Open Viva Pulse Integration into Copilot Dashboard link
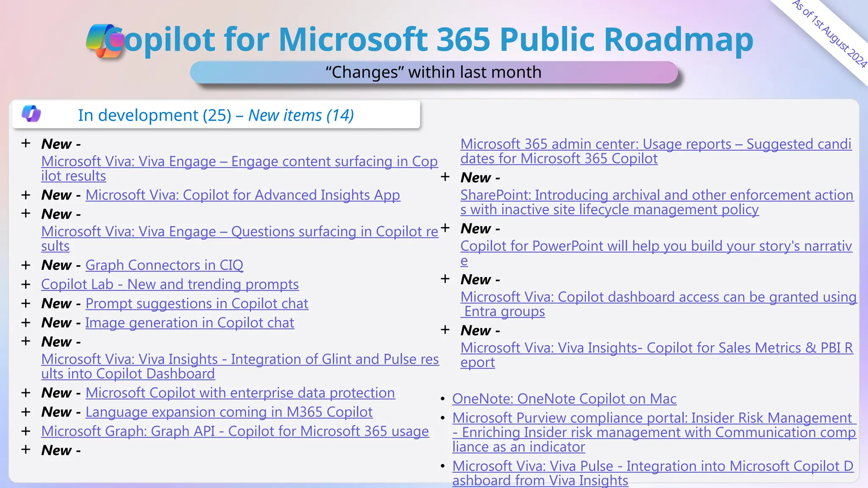 tap(653, 473)
